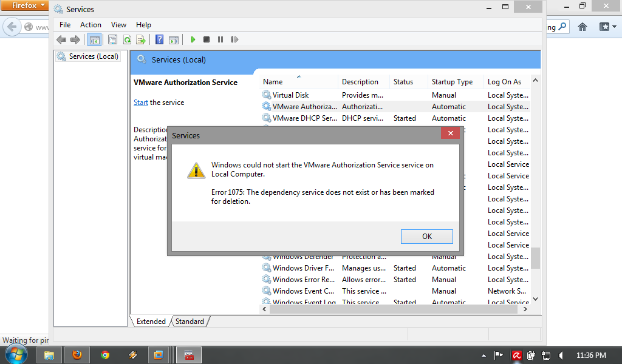The image size is (622, 364).
Task: Sort by the Description column header
Action: click(x=364, y=82)
